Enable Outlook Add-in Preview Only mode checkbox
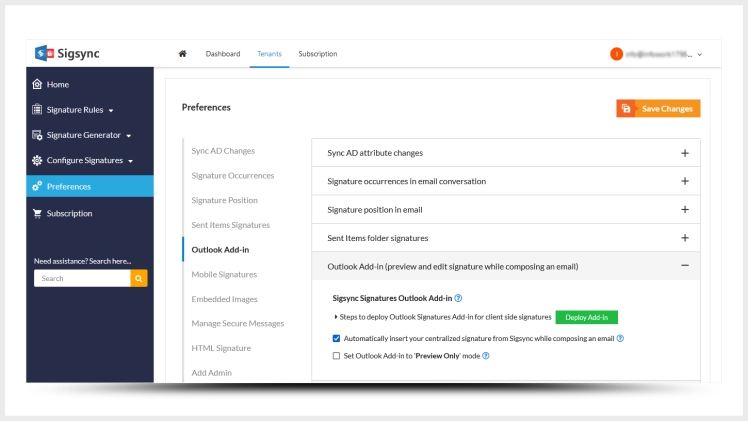 pos(336,355)
